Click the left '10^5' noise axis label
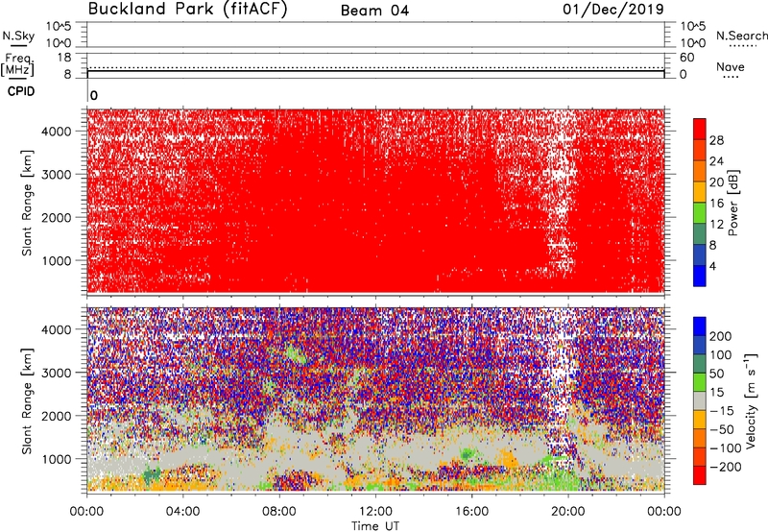This screenshot has width=768, height=532. click(x=59, y=26)
